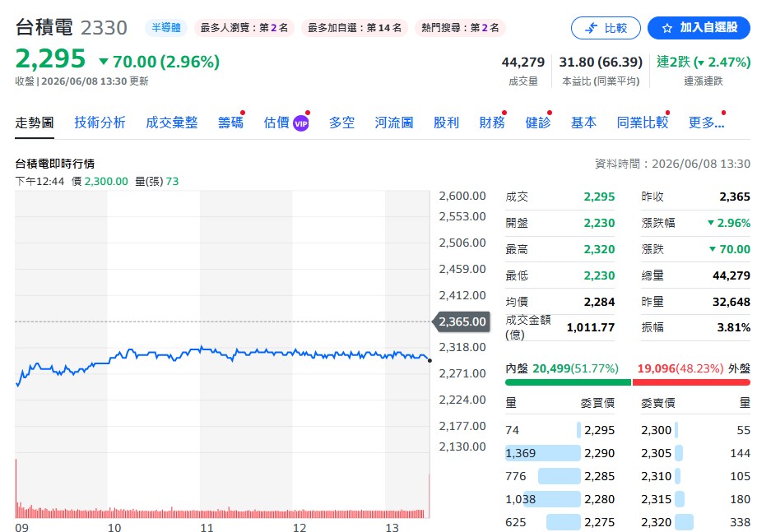Viewport: 757px width, 532px height.
Task: Click the 最高 2,320 value
Action: 599,249
